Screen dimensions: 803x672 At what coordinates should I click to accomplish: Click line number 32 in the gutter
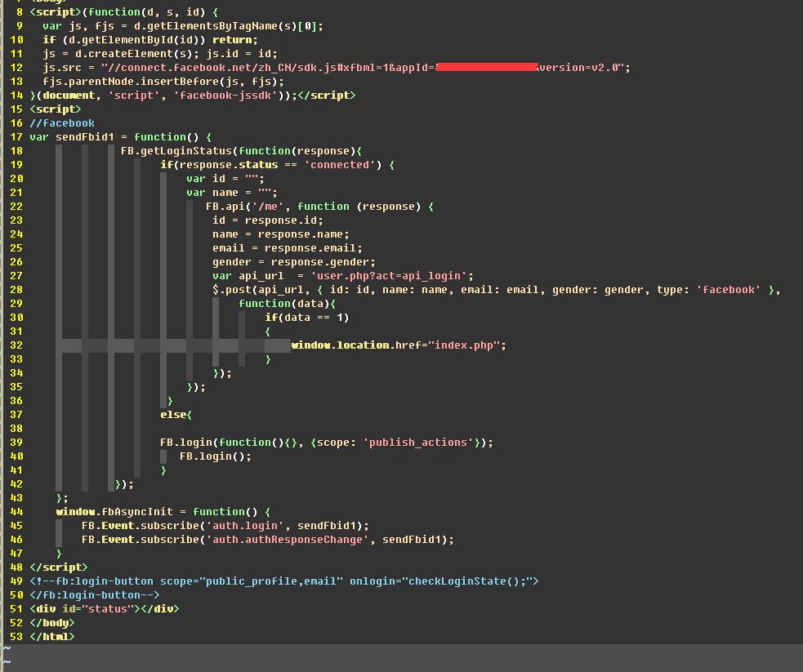tap(16, 345)
